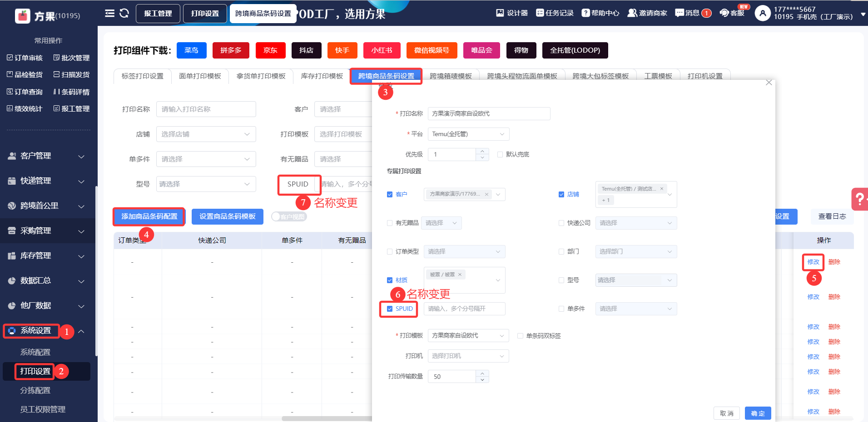Click the refresh icon in the top bar

[x=124, y=13]
